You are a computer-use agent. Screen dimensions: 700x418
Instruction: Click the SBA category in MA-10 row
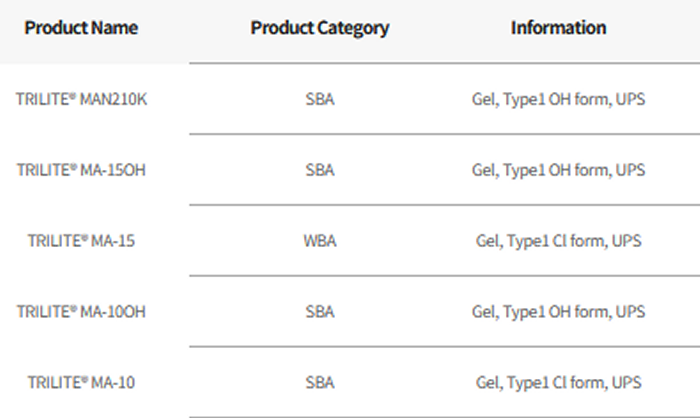pyautogui.click(x=320, y=383)
